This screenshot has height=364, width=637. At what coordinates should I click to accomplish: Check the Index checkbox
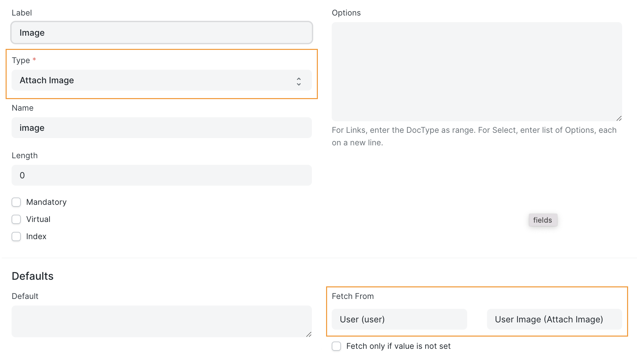(x=16, y=237)
